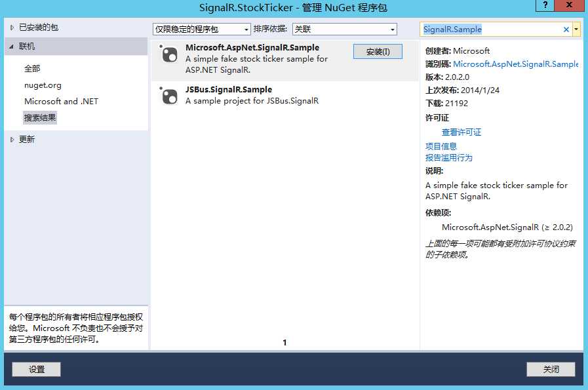Select the JSBus.SignalR.Sample package title
588x390 pixels.
coord(229,90)
